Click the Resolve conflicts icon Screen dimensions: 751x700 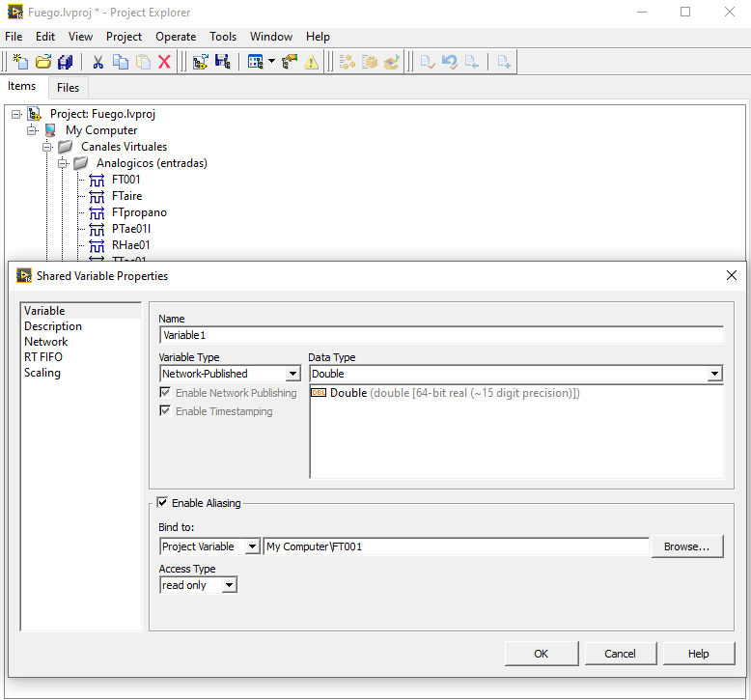[x=290, y=62]
